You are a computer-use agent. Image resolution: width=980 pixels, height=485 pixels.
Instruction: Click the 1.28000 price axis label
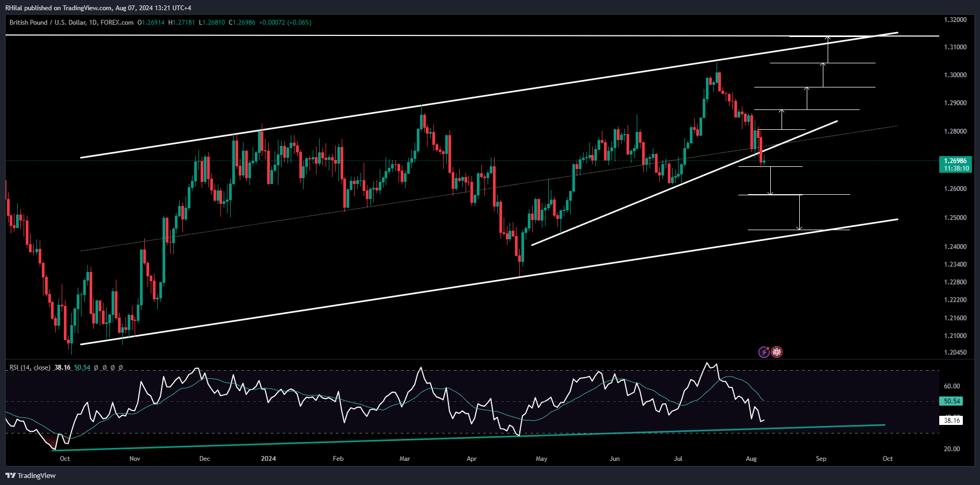[x=955, y=131]
